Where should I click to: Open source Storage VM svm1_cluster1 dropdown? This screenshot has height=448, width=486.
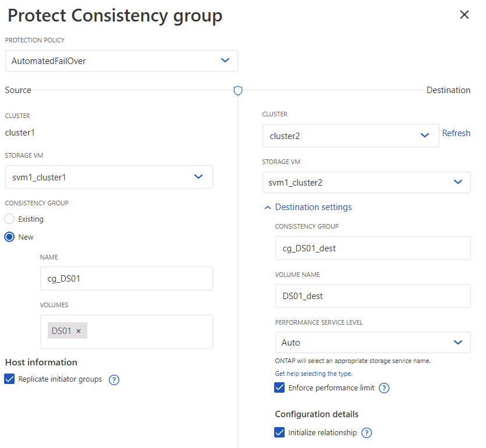point(109,177)
